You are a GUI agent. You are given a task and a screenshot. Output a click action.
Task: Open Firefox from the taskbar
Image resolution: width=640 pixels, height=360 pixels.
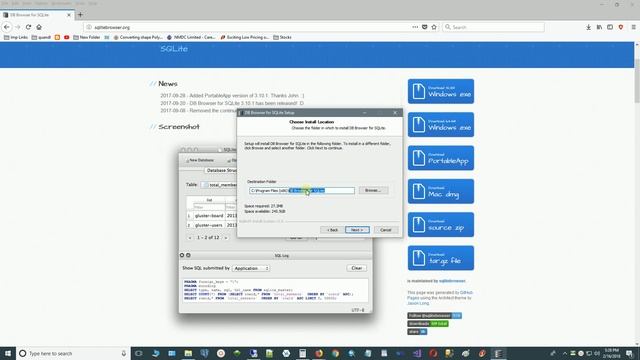point(319,353)
